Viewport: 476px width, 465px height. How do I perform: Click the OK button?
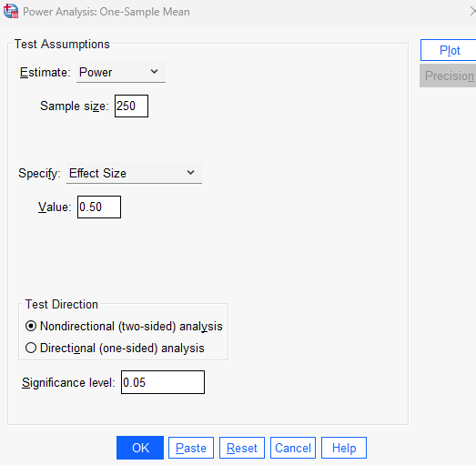coord(140,448)
